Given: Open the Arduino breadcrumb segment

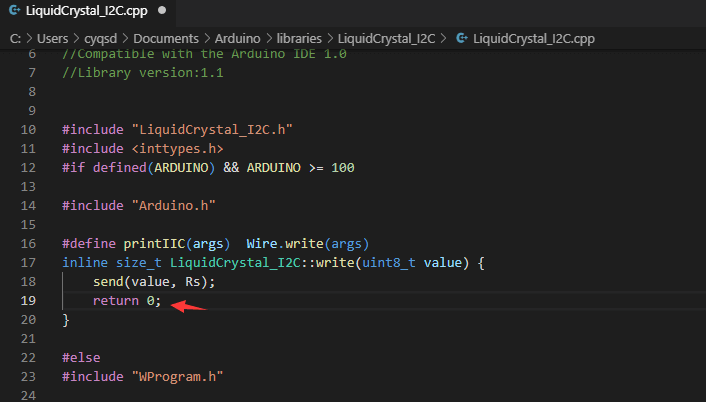Looking at the screenshot, I should pyautogui.click(x=237, y=39).
